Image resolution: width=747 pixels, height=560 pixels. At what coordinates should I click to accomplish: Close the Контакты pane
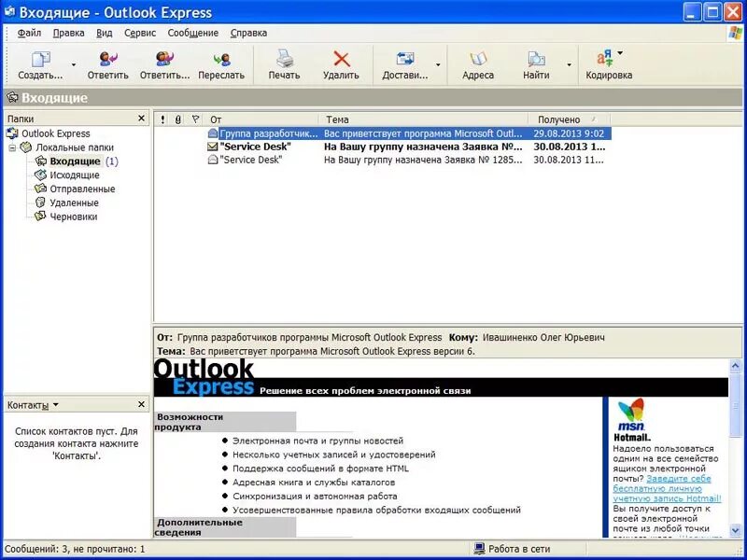point(141,404)
